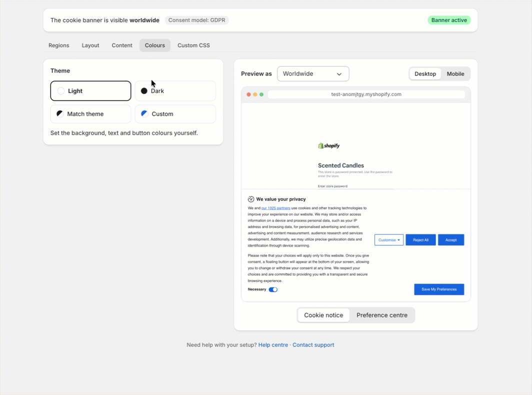Click the 'Theme' section heading
This screenshot has width=532, height=395.
[x=60, y=71]
